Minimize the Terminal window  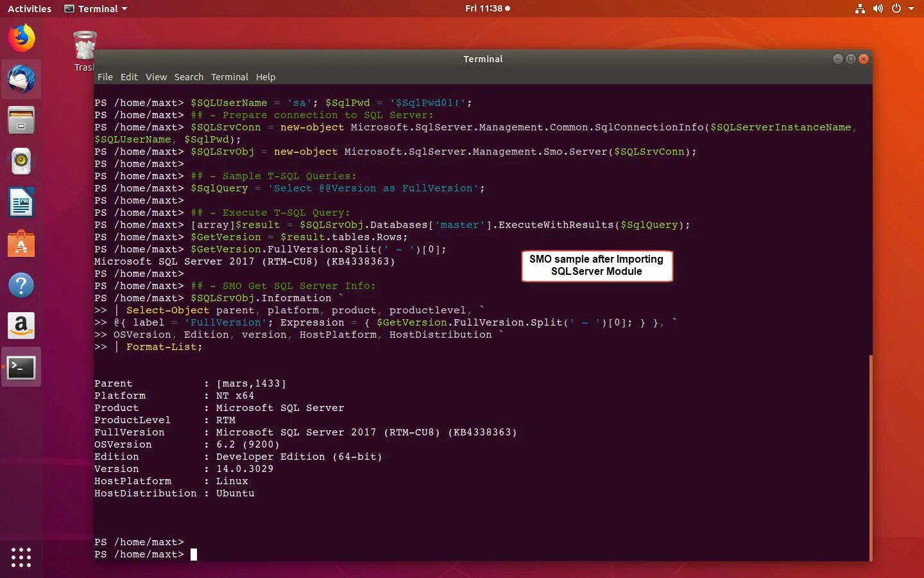coord(837,58)
